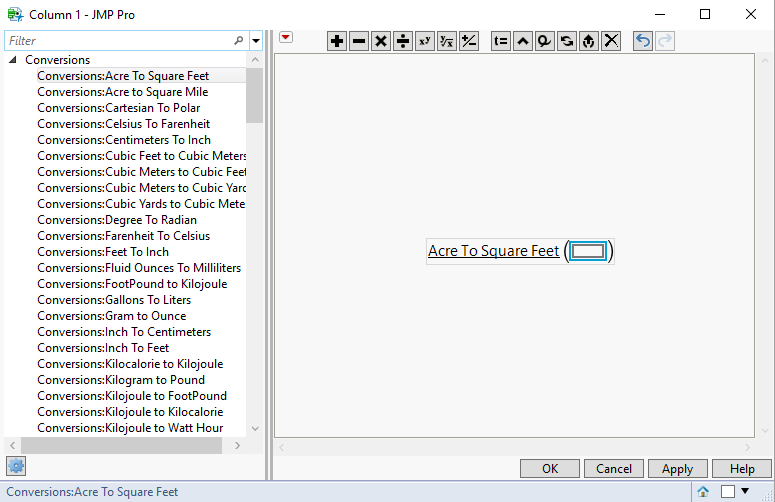Click the local variable (t=) button
This screenshot has height=502, width=775.
pos(501,41)
